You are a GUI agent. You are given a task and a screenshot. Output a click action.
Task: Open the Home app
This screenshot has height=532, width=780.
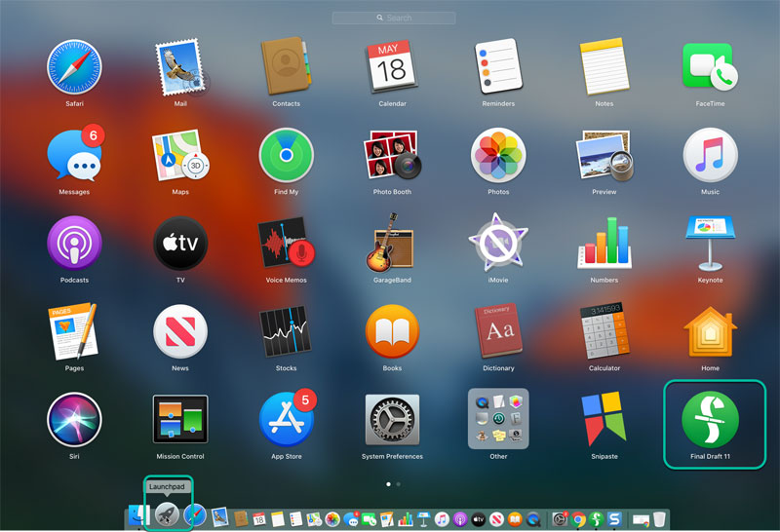pos(710,331)
